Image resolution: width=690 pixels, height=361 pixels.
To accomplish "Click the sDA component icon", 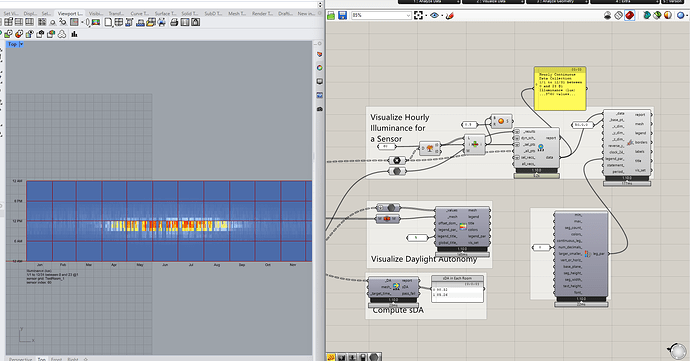I will [396, 286].
